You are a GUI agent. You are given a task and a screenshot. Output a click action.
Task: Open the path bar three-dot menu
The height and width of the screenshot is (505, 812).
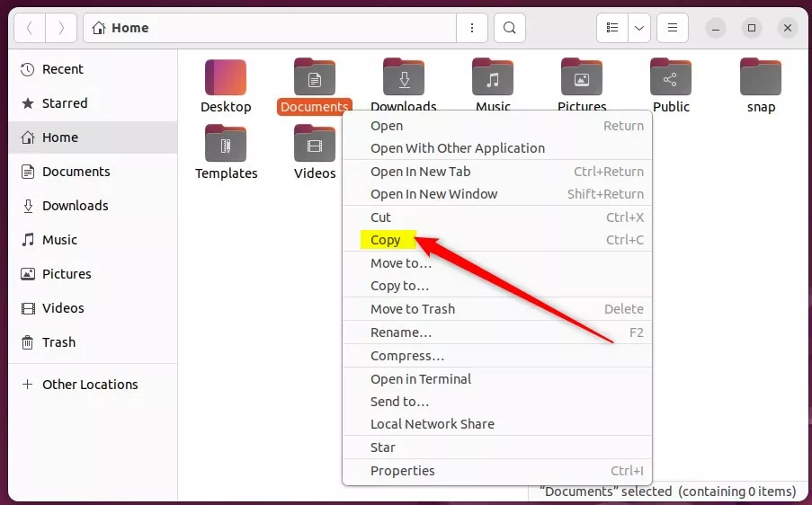coord(472,28)
